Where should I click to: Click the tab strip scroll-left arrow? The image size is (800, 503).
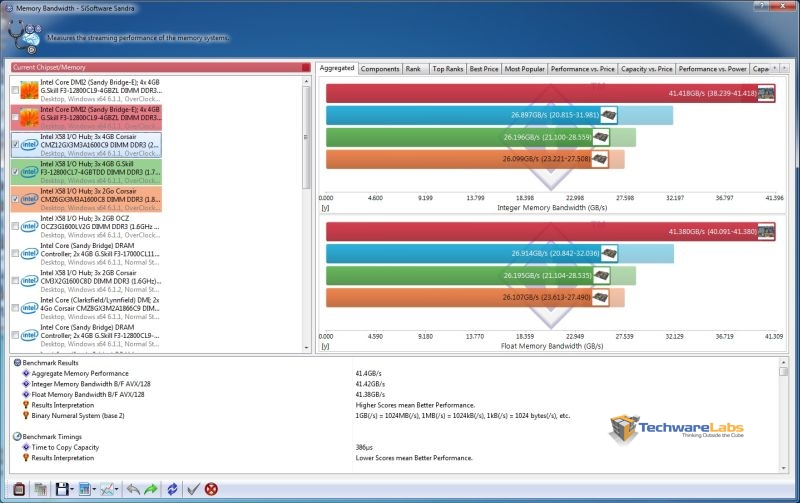[x=775, y=68]
